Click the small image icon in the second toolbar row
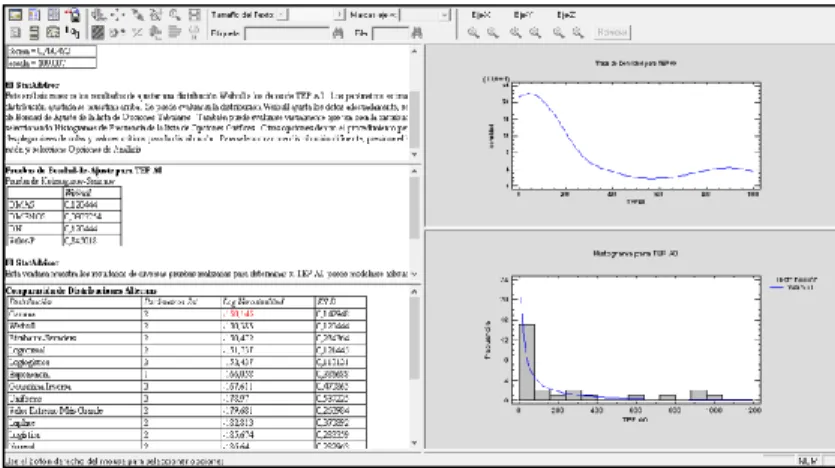The image size is (835, 468). (53, 33)
